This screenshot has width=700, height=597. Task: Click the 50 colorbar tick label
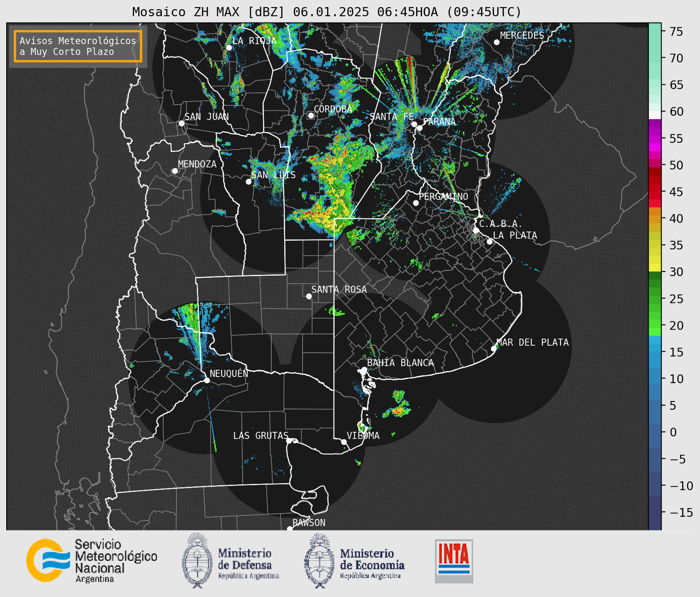click(x=676, y=165)
